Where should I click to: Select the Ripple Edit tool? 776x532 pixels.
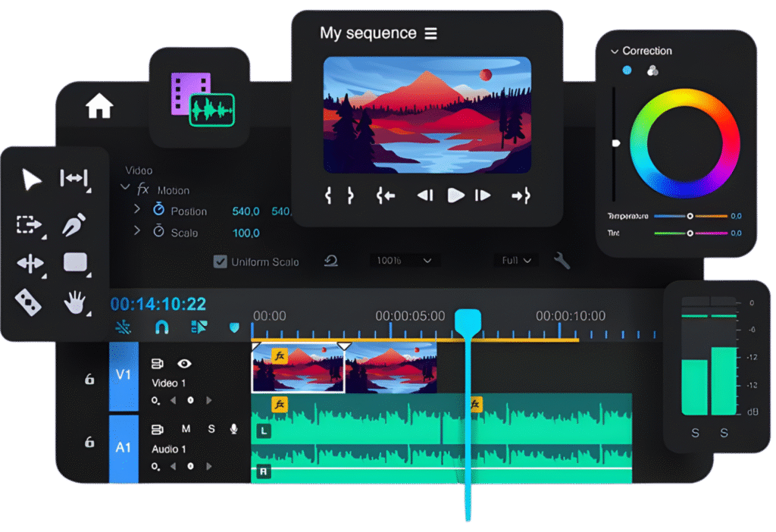[x=74, y=179]
